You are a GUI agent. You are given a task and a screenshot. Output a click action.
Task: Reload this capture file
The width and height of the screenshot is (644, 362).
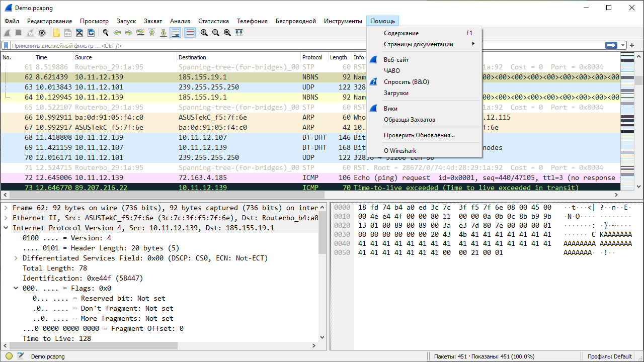click(91, 33)
